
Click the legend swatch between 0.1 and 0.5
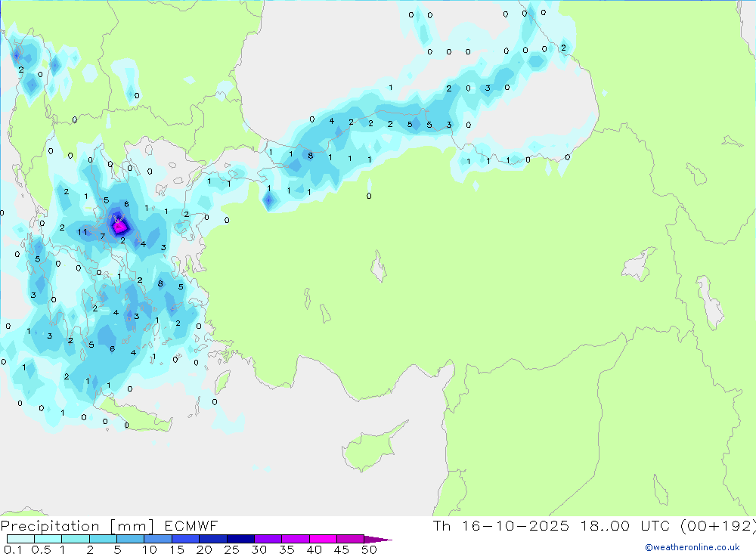(x=20, y=539)
